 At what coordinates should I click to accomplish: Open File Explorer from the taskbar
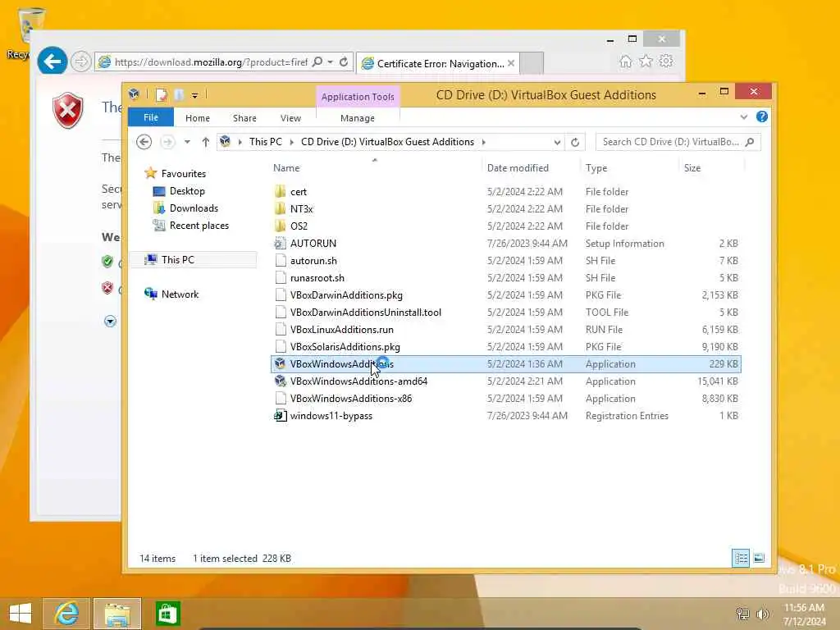click(117, 614)
